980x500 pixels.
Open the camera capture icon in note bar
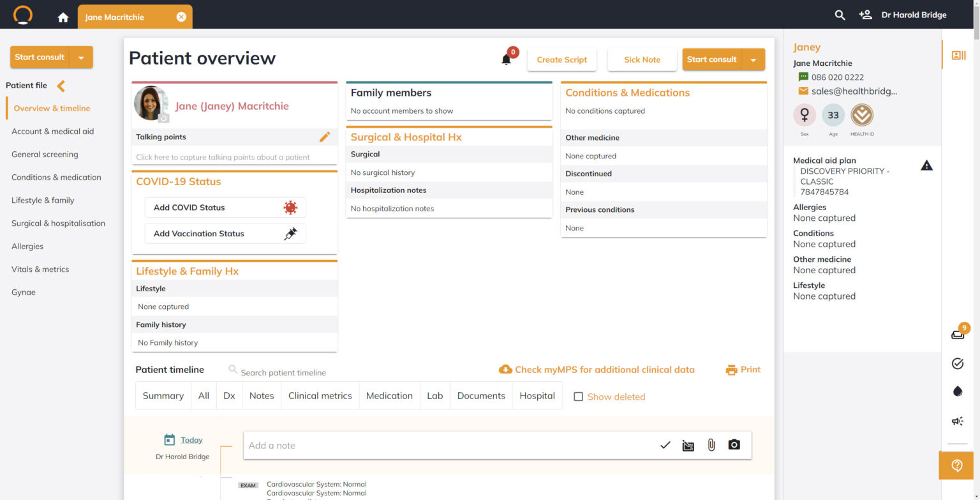(x=734, y=445)
